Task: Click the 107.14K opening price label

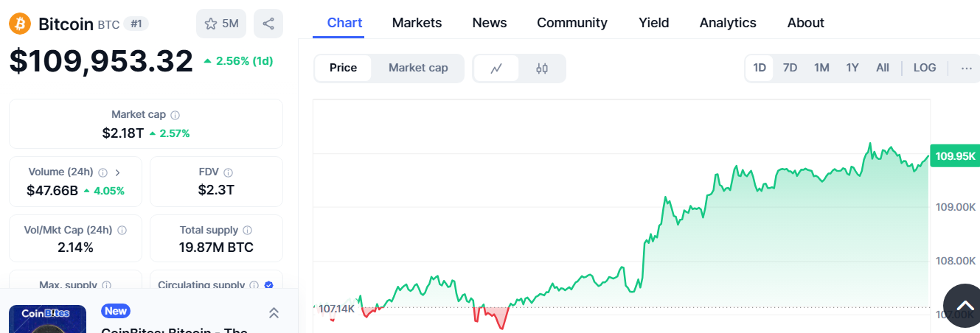Action: coord(336,308)
